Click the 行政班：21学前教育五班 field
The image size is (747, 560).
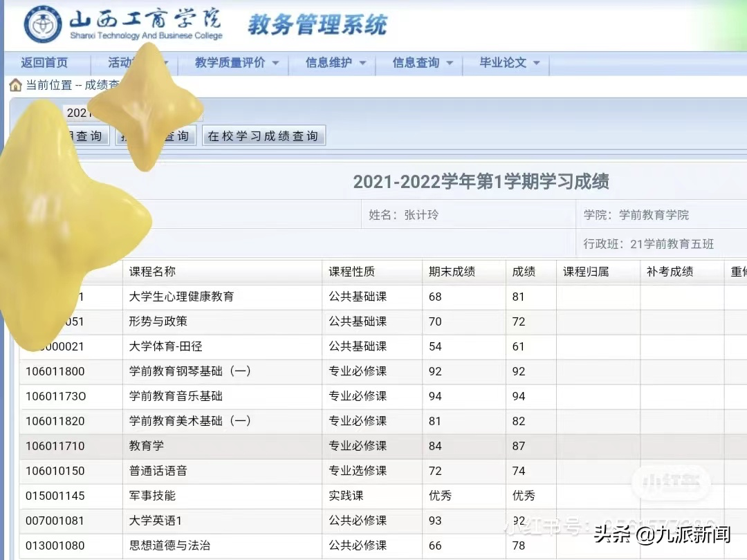tap(649, 244)
